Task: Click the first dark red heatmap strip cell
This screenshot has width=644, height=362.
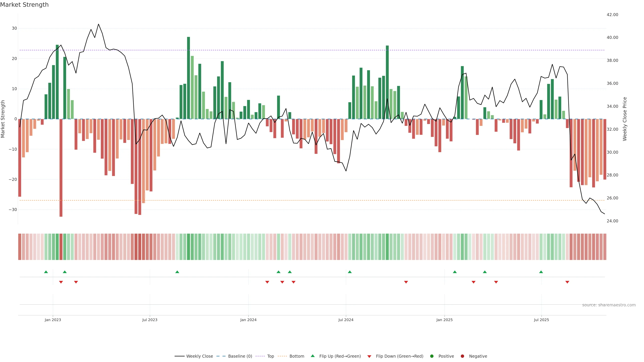Action: 19,247
